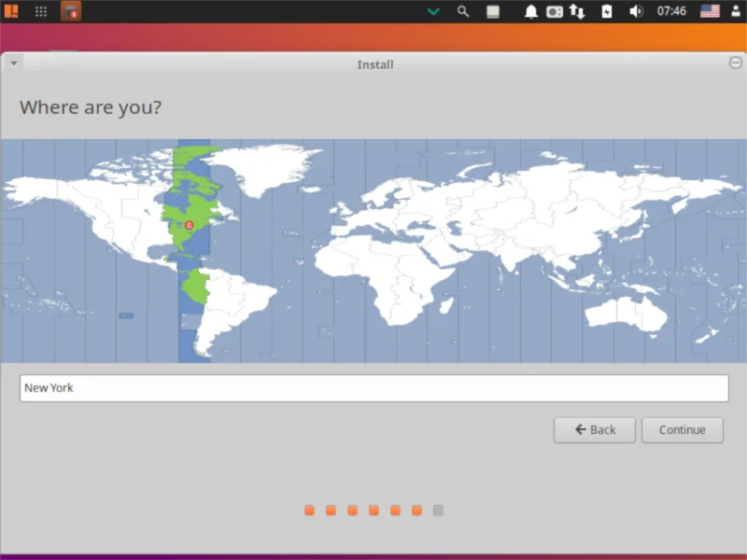Open the US flag keyboard layout indicator
The height and width of the screenshot is (560, 747).
[x=710, y=11]
